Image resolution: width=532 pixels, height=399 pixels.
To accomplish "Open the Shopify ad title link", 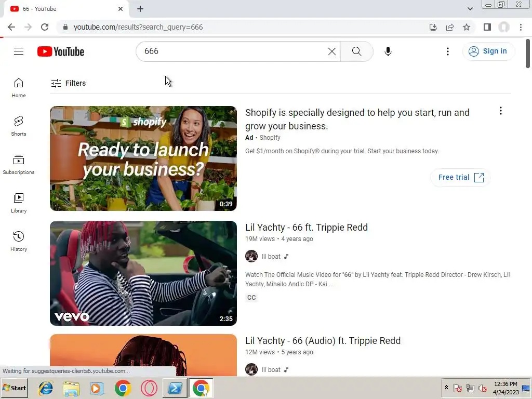I will (x=357, y=119).
